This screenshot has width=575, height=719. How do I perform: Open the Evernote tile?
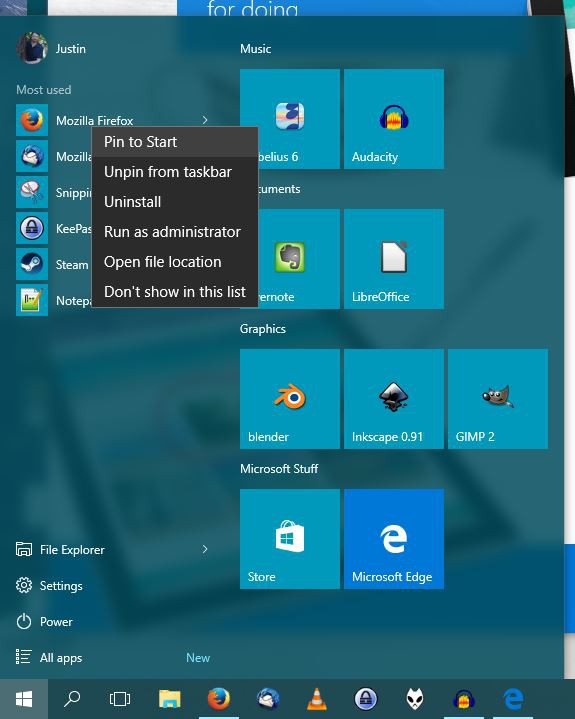290,259
